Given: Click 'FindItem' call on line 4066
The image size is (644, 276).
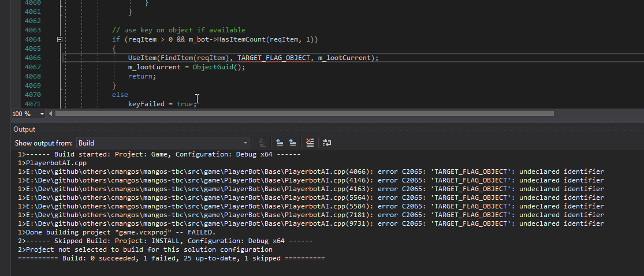Looking at the screenshot, I should click(x=177, y=58).
